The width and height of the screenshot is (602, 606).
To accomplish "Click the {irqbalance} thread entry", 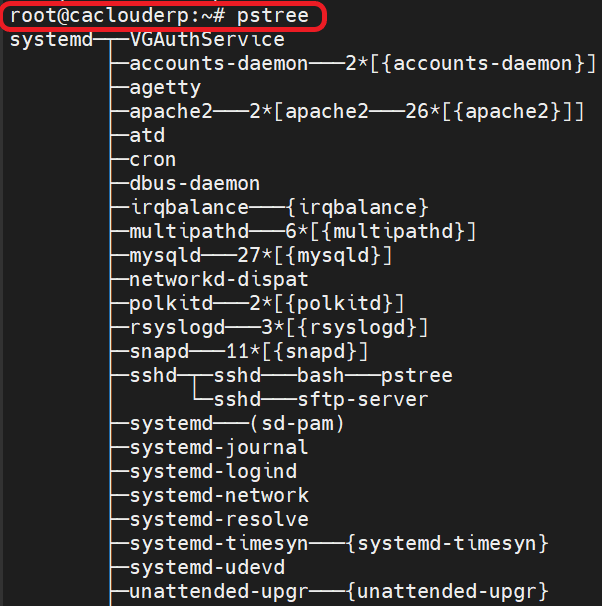I will point(357,208).
